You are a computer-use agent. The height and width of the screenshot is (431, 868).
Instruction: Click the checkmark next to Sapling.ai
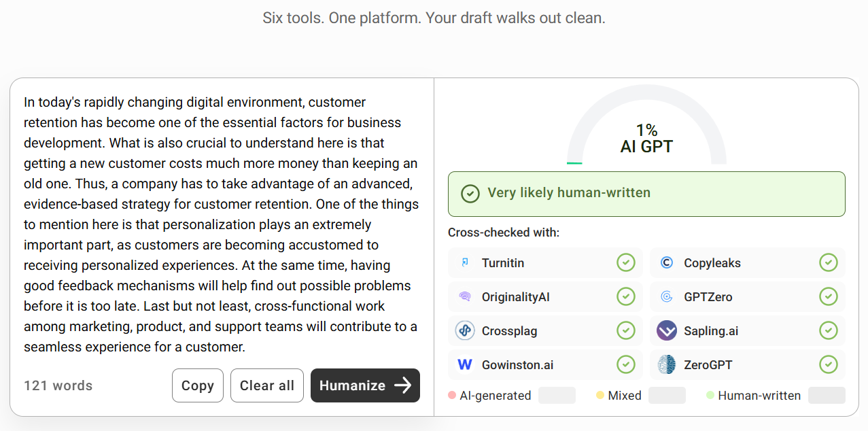point(828,330)
